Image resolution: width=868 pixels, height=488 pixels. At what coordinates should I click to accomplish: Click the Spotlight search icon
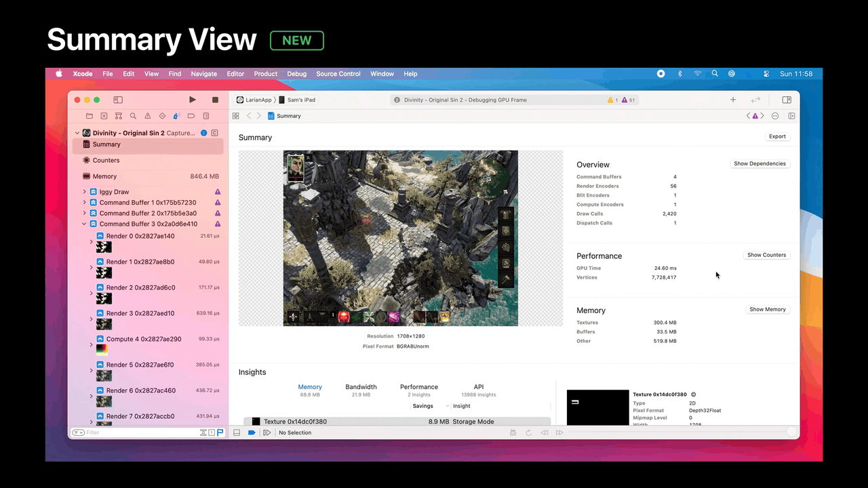(715, 74)
